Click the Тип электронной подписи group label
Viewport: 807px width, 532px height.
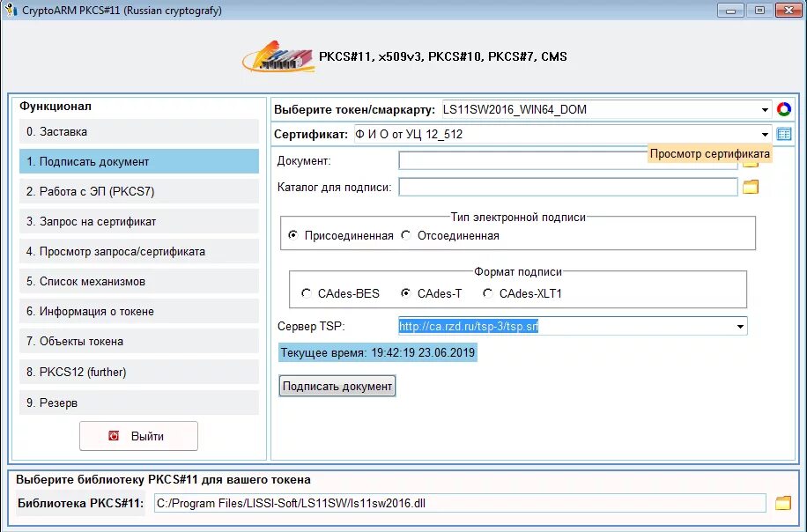click(518, 218)
